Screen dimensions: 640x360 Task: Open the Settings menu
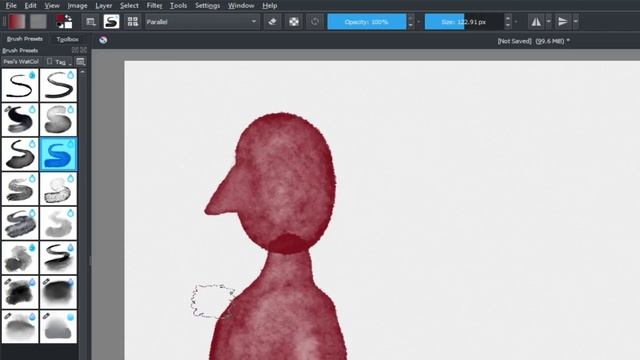pos(207,5)
